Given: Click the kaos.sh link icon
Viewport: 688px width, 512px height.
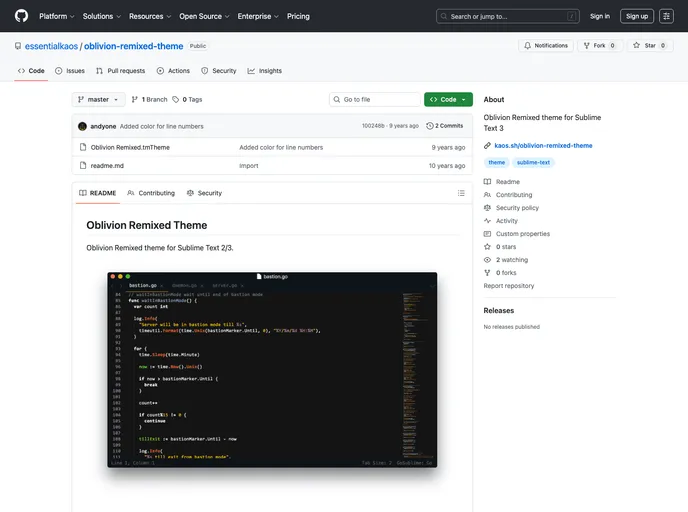Looking at the screenshot, I should (x=487, y=145).
